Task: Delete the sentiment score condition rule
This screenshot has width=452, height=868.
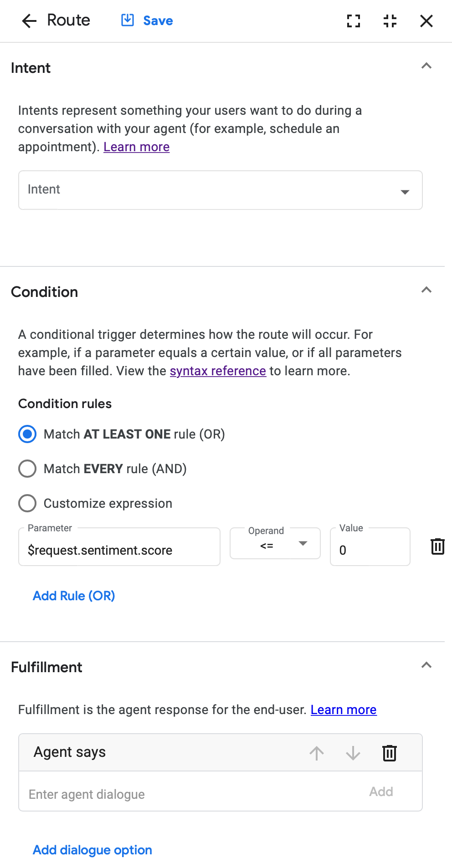Action: click(437, 546)
